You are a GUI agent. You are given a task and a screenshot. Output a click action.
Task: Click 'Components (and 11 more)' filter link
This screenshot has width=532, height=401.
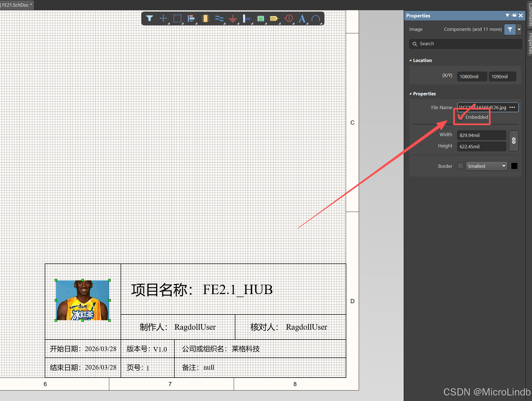(x=473, y=29)
